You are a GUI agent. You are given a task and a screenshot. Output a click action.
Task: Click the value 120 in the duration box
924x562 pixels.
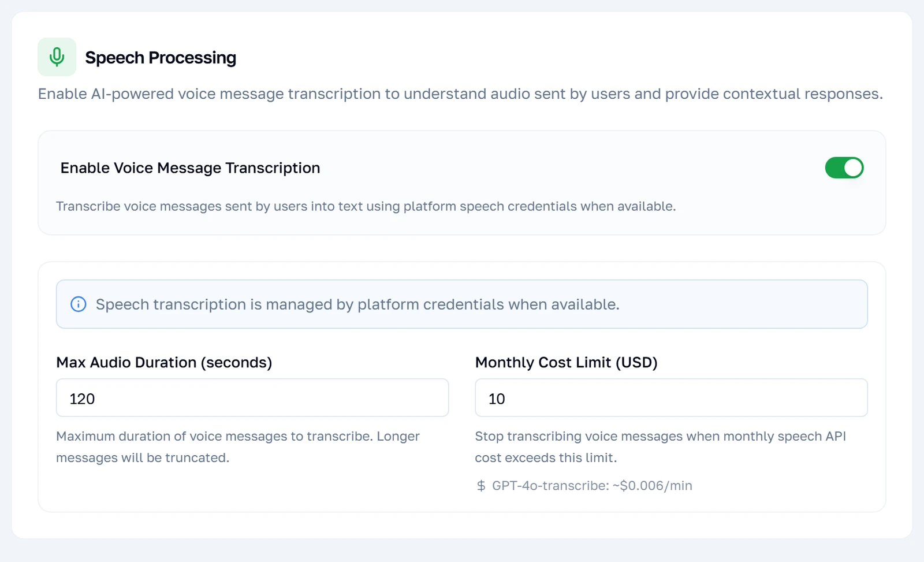(x=82, y=399)
